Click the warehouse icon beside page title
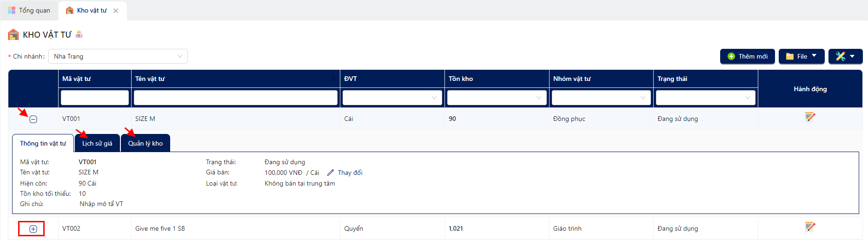The width and height of the screenshot is (868, 240). 13,34
